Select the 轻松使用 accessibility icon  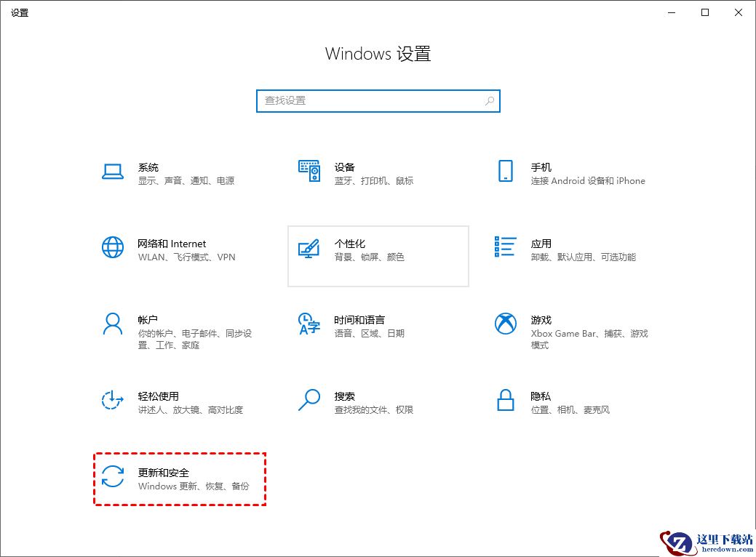pos(112,400)
